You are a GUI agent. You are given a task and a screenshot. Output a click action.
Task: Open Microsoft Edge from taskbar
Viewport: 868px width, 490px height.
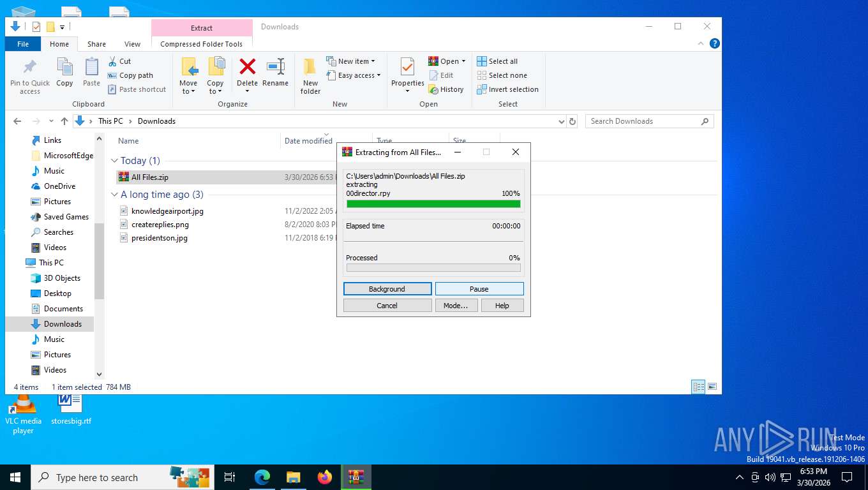click(262, 477)
